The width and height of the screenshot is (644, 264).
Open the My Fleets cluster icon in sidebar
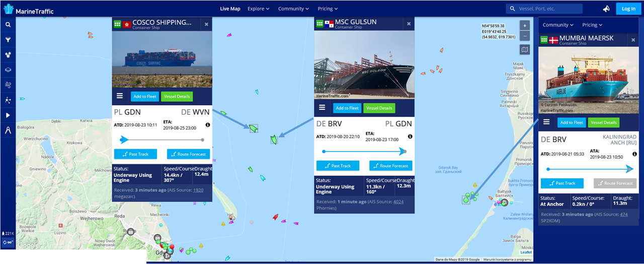(x=8, y=54)
